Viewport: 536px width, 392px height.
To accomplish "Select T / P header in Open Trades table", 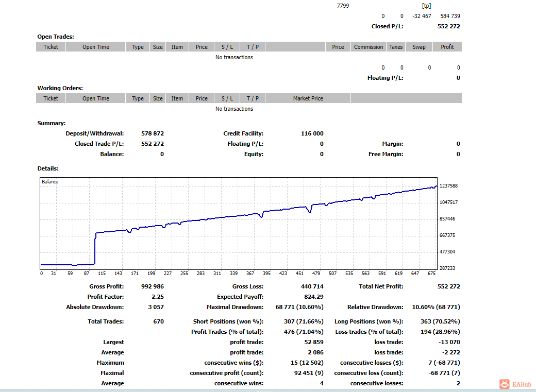I will 253,47.
